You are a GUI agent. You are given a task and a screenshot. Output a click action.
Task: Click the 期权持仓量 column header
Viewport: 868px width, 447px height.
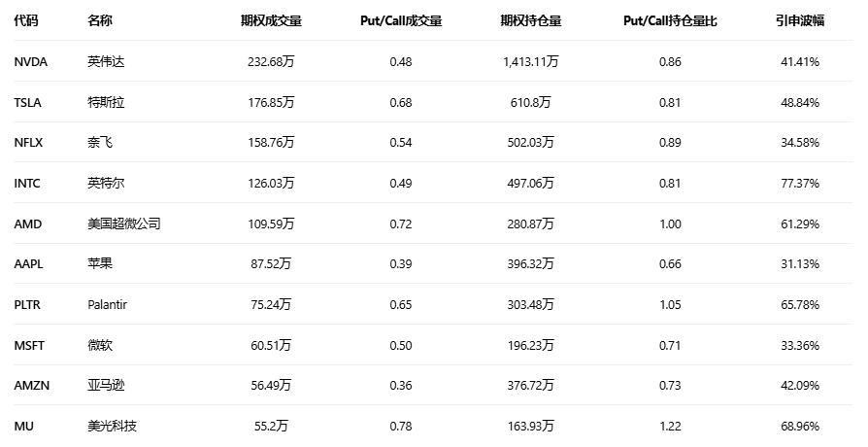(530, 20)
